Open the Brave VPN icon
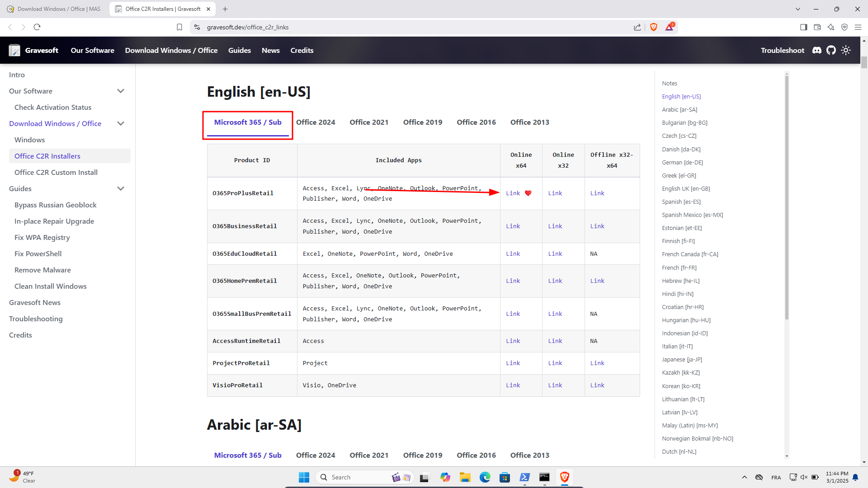 [844, 27]
